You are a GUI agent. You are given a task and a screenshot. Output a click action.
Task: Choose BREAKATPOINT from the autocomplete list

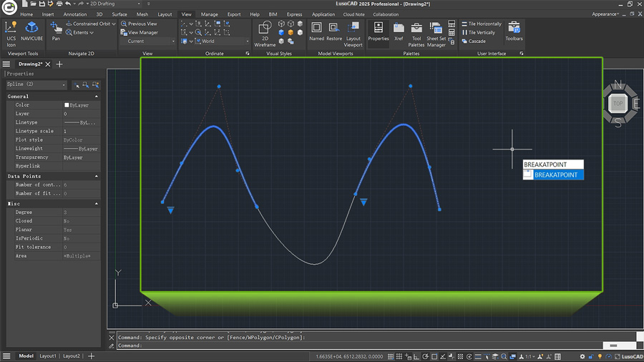555,175
